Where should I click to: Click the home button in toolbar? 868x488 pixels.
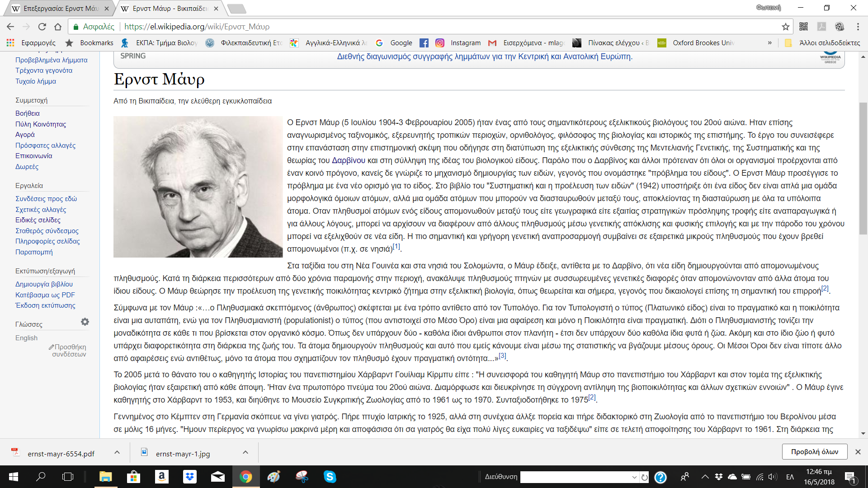point(58,27)
